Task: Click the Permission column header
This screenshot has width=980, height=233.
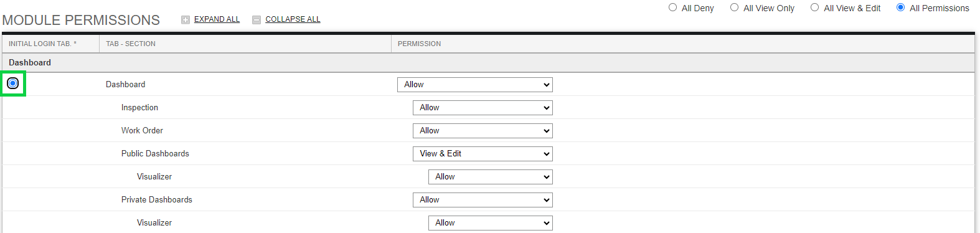Action: point(683,44)
